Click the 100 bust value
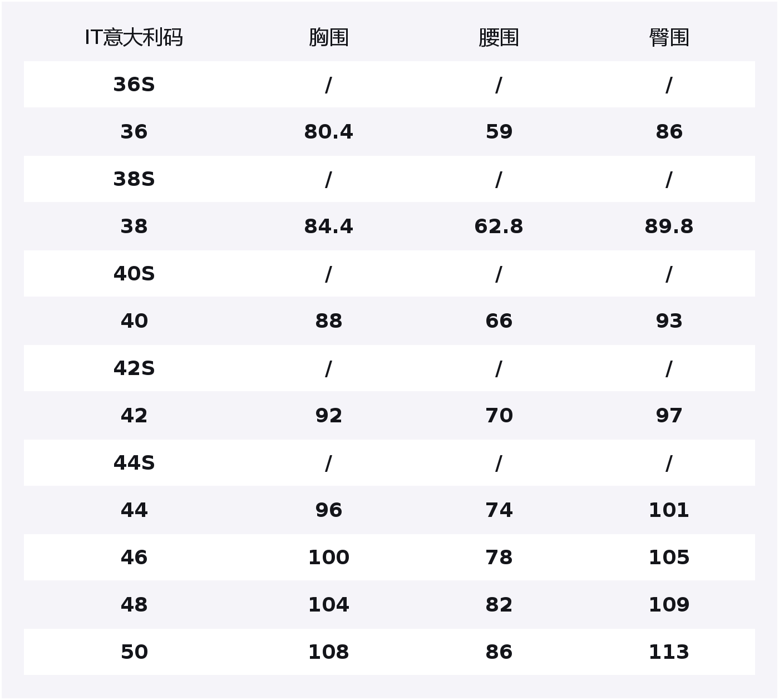This screenshot has width=779, height=700. pos(328,558)
